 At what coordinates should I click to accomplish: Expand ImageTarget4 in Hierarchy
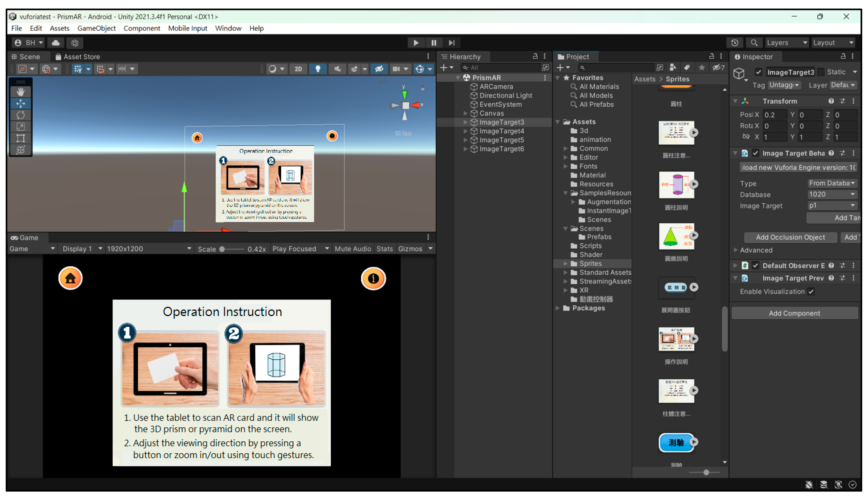click(x=465, y=131)
